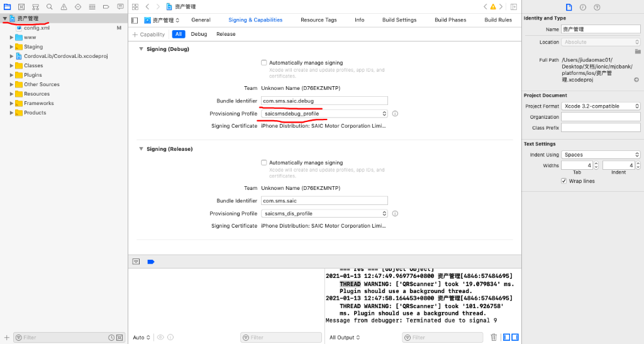This screenshot has width=644, height=344.
Task: Switch to the Build Phases tab
Action: point(450,19)
